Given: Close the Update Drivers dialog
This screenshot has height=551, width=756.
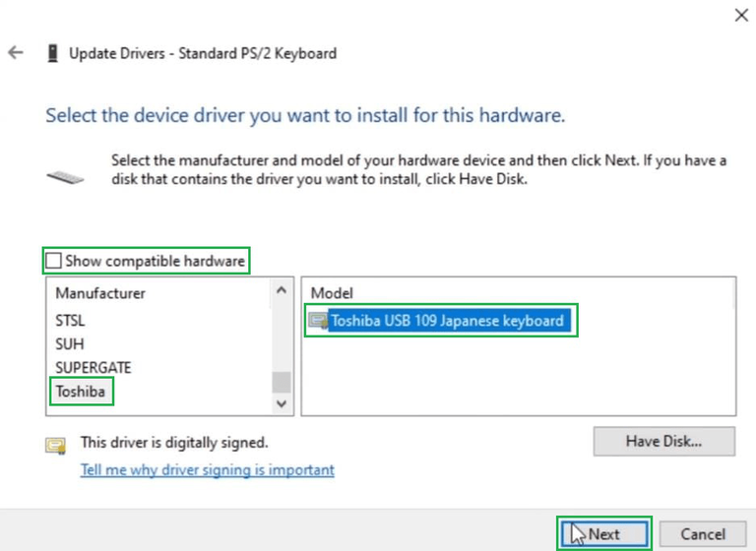Looking at the screenshot, I should pyautogui.click(x=741, y=16).
